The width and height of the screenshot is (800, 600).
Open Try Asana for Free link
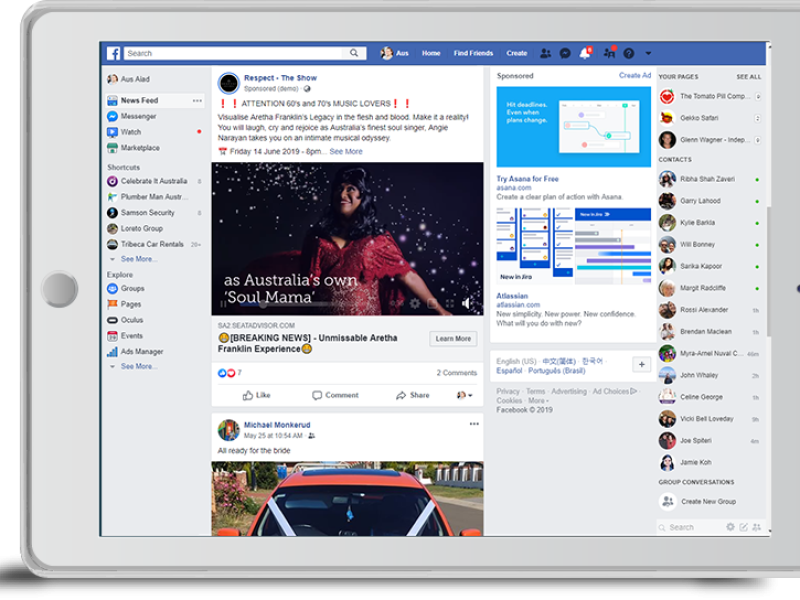(x=528, y=179)
